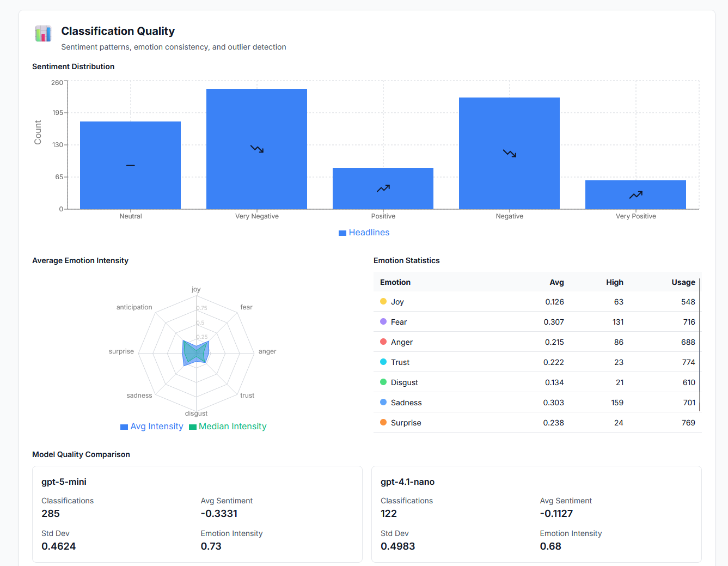
Task: Click the downtrend icon on Negative bar
Action: point(510,153)
